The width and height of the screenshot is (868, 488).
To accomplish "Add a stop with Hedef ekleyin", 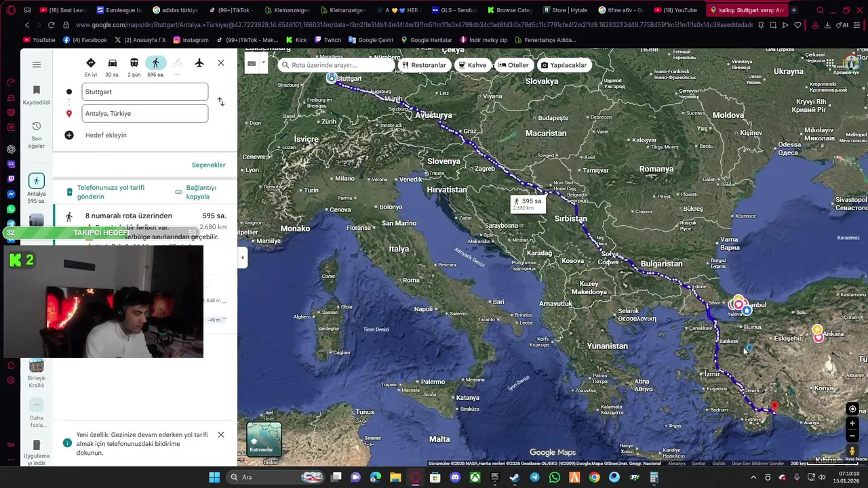I will pyautogui.click(x=106, y=135).
